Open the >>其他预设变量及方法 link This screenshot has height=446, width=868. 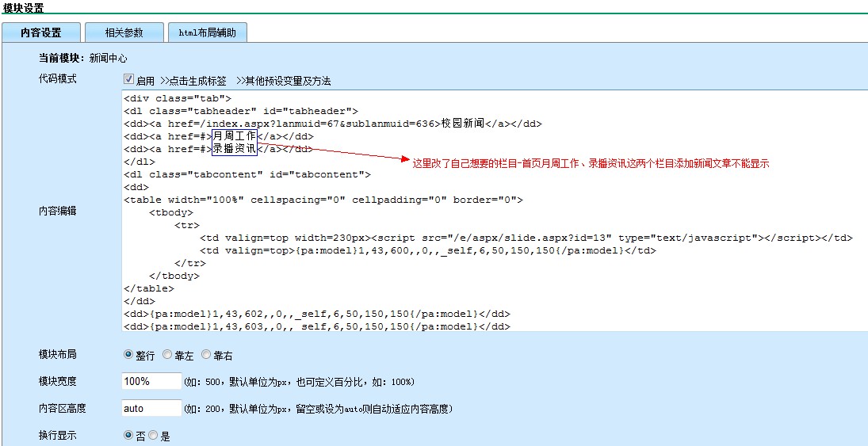(x=283, y=81)
